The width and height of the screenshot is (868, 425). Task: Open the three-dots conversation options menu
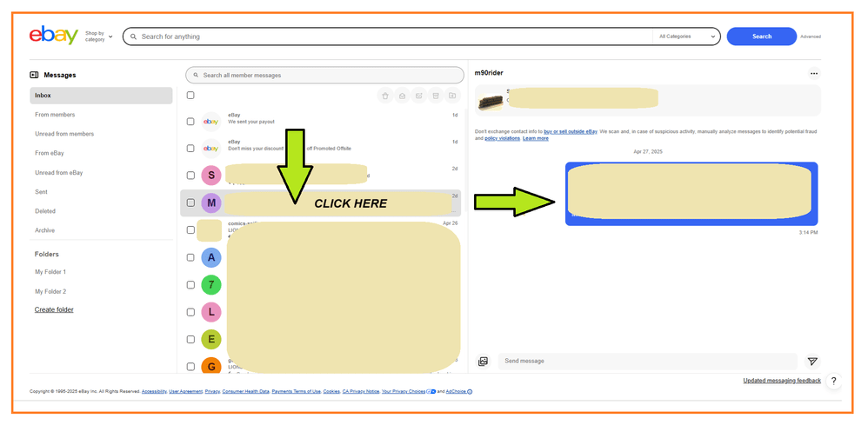[814, 73]
